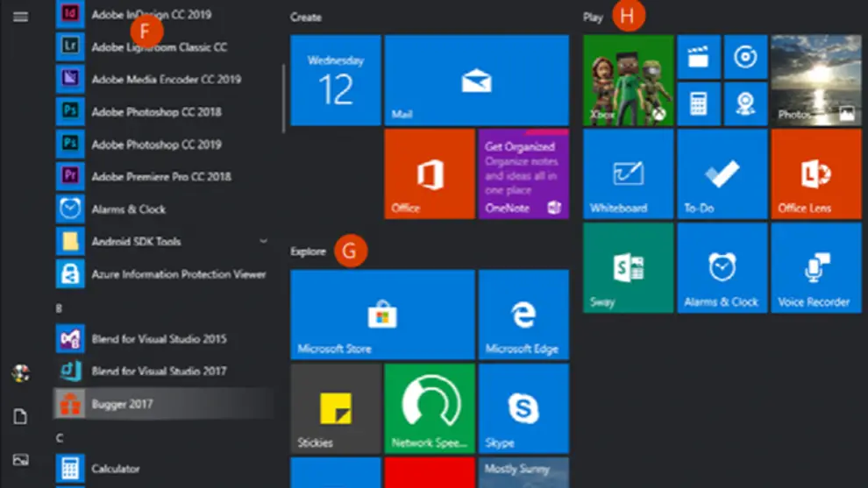Open the Stickies tile

click(x=336, y=408)
